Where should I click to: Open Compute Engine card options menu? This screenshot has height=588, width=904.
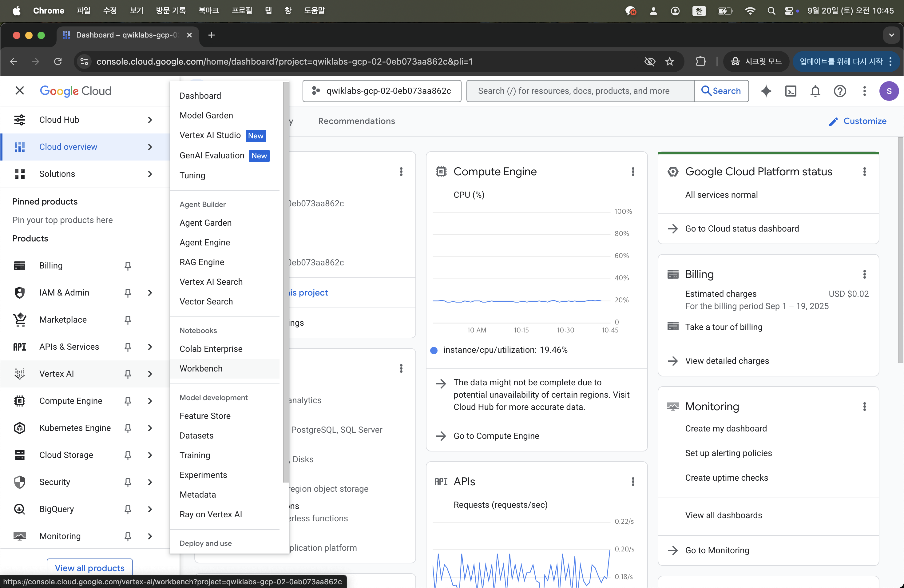click(633, 172)
